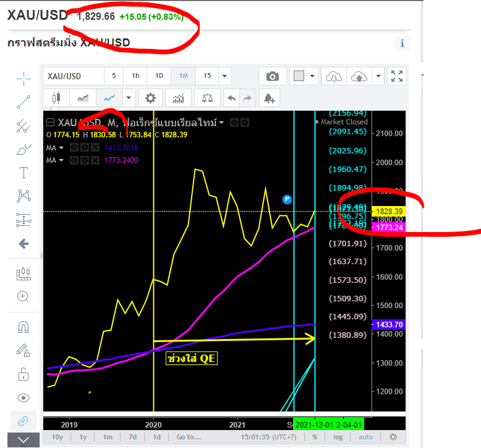
Task: Set range to 1y
Action: 83,437
